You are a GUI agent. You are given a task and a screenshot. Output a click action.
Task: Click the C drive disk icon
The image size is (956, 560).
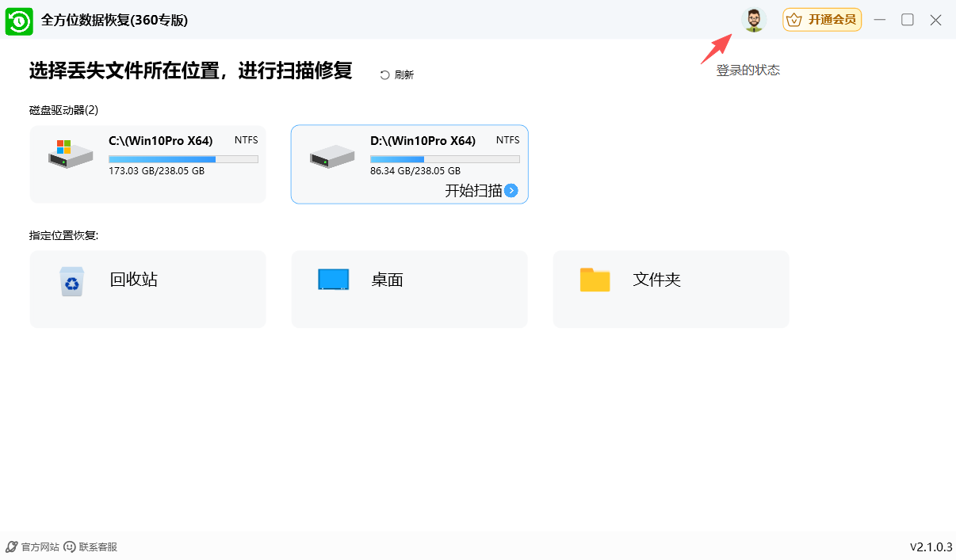click(69, 155)
